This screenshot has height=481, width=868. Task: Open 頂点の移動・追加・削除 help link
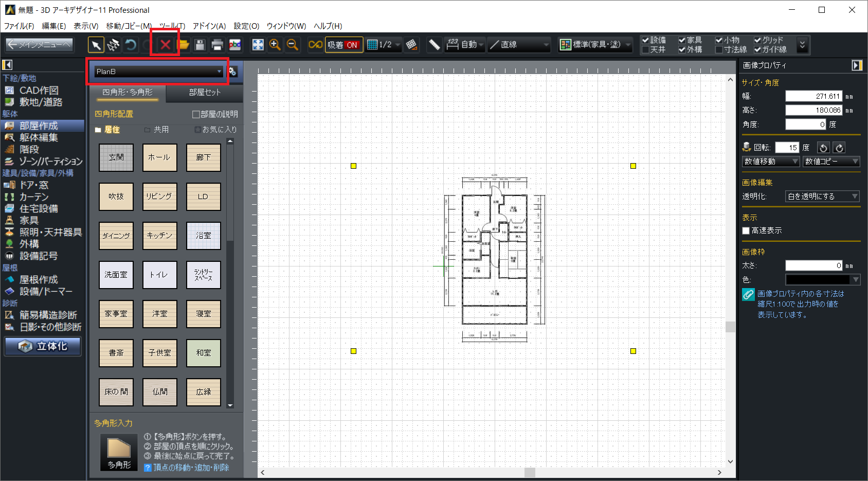pyautogui.click(x=191, y=468)
